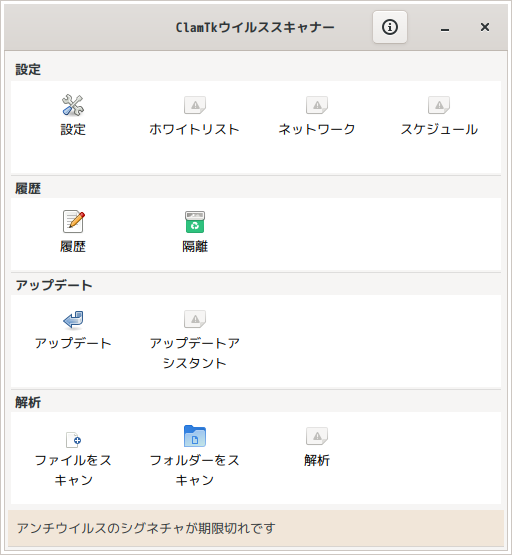Open the 隔離 green recycle bin icon
512x555 pixels.
(x=195, y=222)
